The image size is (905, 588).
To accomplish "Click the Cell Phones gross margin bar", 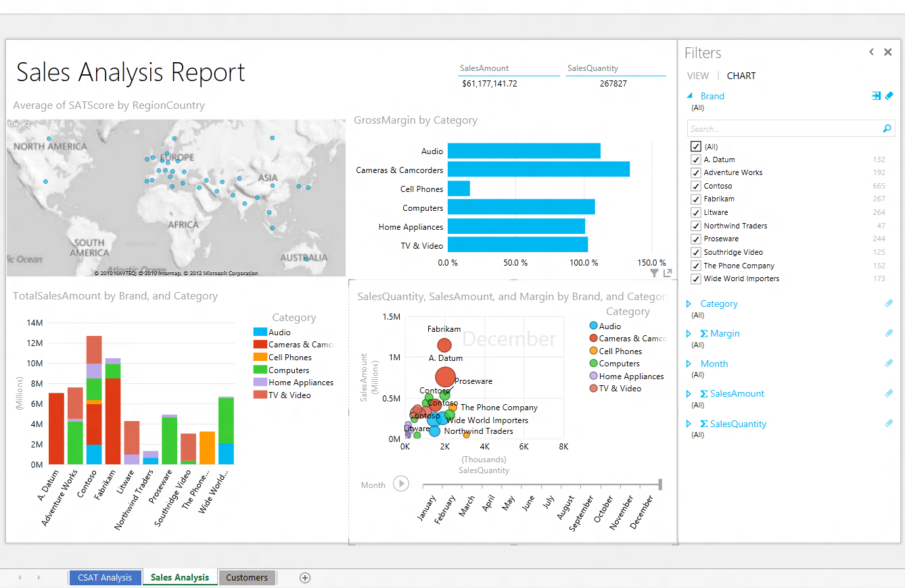I will tap(459, 189).
